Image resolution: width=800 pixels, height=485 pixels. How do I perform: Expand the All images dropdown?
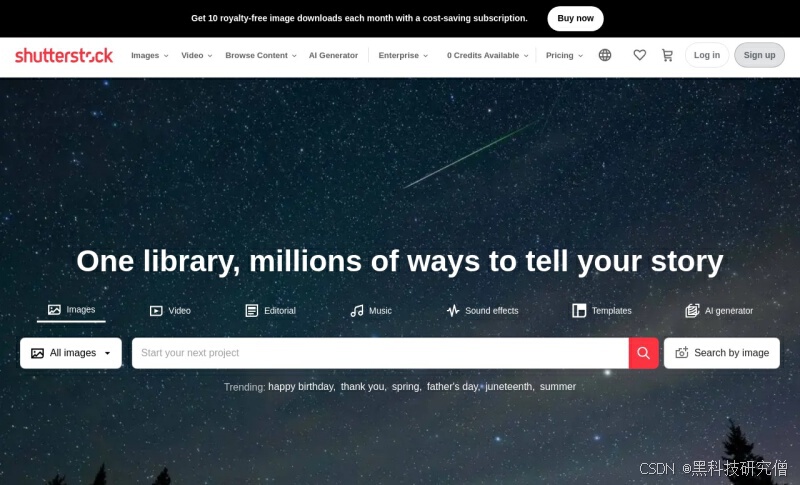pos(71,353)
